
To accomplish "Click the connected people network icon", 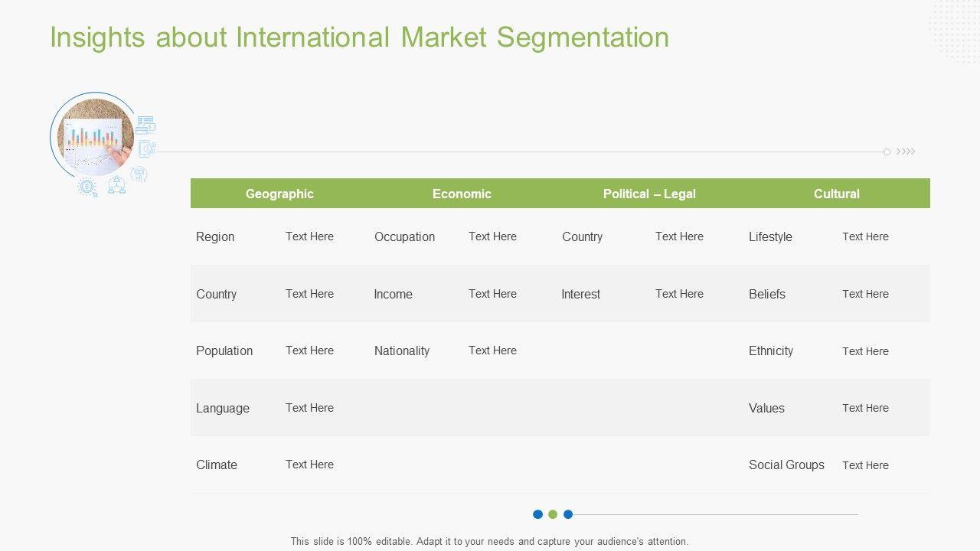I will tap(116, 185).
